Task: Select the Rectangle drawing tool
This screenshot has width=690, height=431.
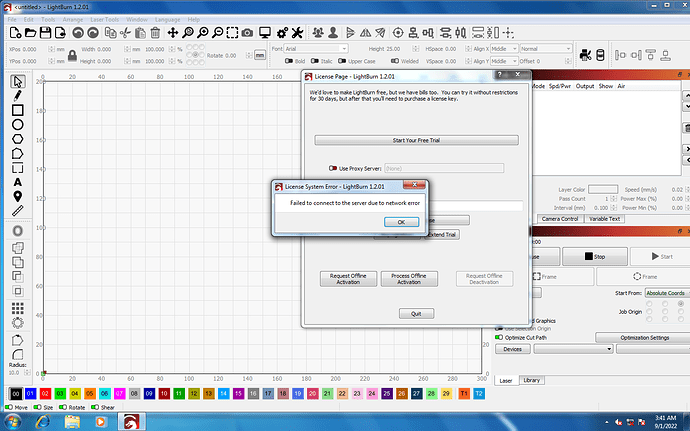Action: [18, 110]
